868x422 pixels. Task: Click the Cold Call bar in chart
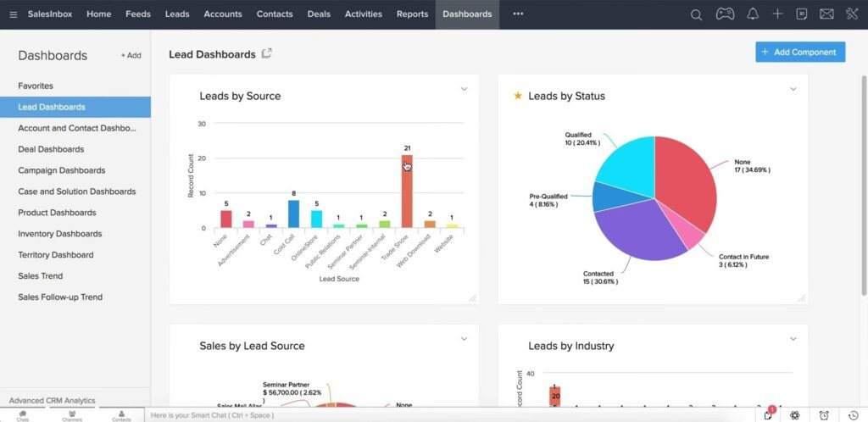[294, 214]
